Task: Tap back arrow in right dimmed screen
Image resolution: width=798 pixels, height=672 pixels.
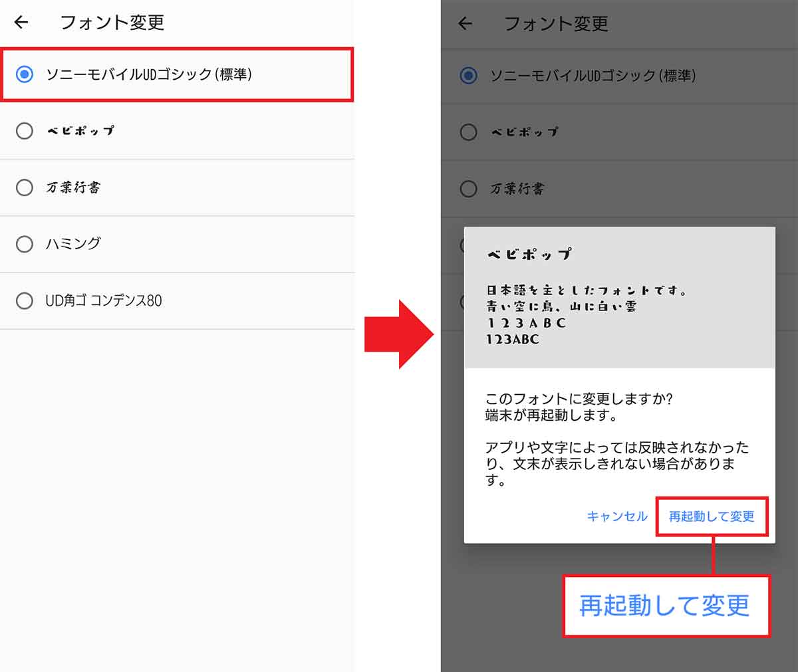Action: [x=465, y=24]
